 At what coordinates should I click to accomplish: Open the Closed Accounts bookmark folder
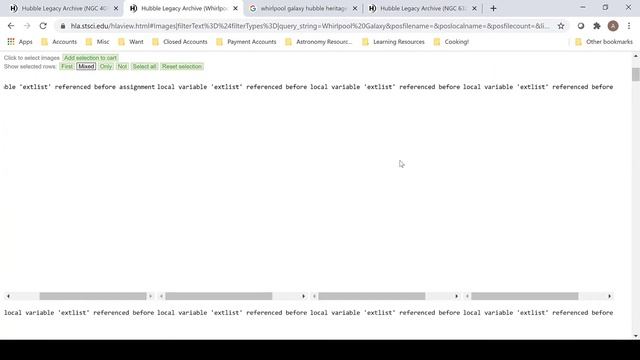coord(180,42)
